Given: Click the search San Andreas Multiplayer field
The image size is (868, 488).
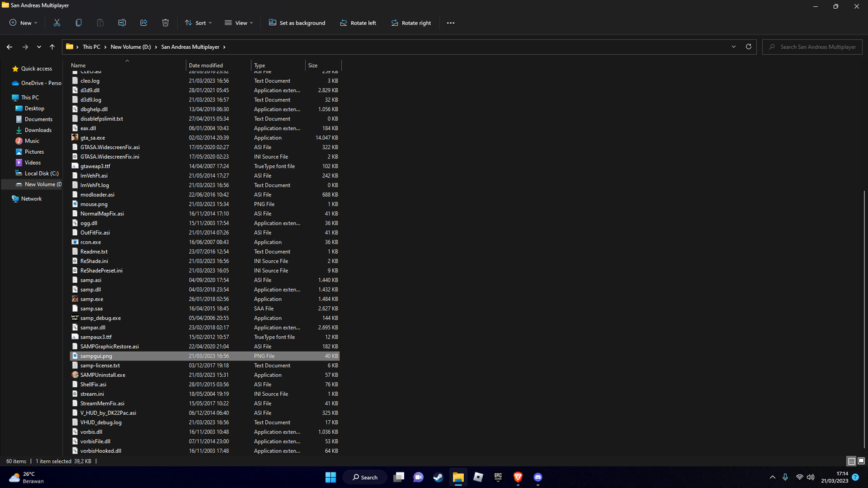Looking at the screenshot, I should (x=812, y=47).
